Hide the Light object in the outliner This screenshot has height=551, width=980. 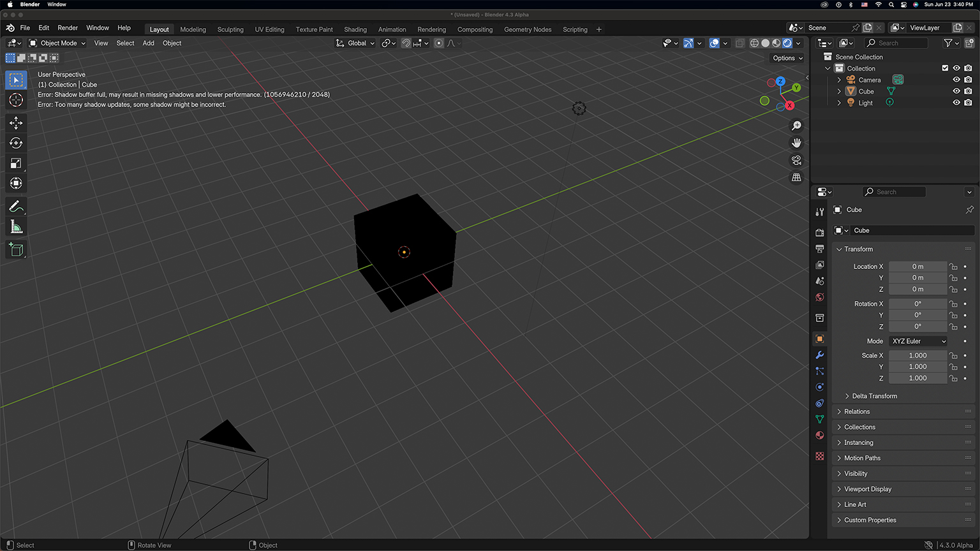pyautogui.click(x=956, y=102)
